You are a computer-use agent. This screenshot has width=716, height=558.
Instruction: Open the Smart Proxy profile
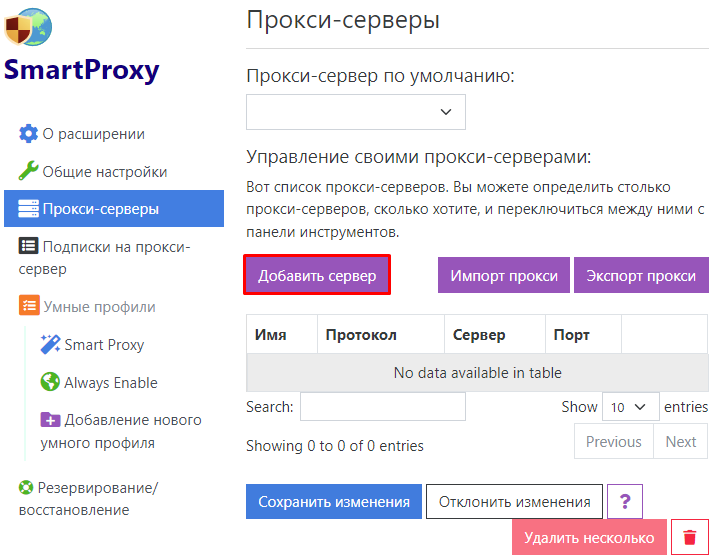pyautogui.click(x=104, y=345)
